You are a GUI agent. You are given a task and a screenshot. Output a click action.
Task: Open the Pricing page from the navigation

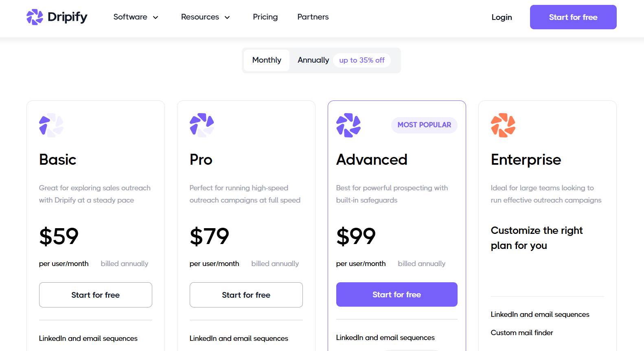coord(265,17)
